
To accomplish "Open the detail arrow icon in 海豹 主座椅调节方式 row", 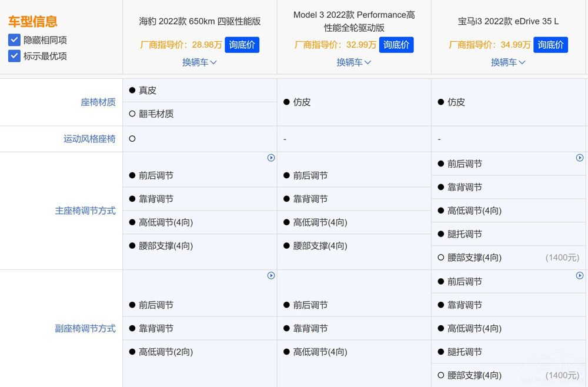I will tap(271, 158).
